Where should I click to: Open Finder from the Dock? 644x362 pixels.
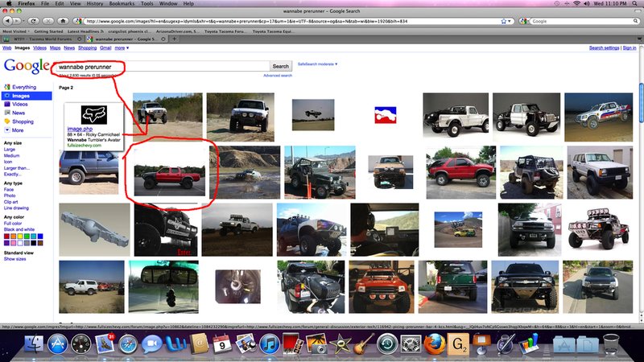(x=34, y=343)
